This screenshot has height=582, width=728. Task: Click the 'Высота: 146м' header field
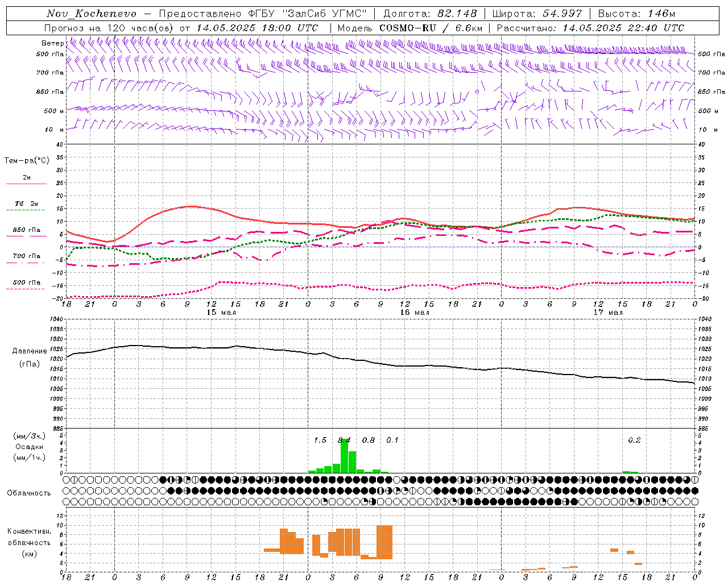click(636, 14)
